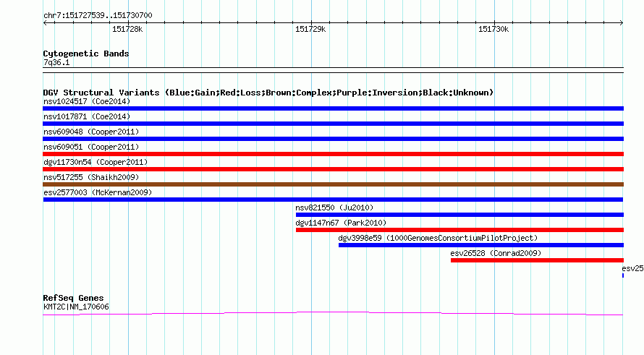The height and width of the screenshot is (355, 644).
Task: Click the blue nsv821550 gain bar
Action: click(459, 215)
